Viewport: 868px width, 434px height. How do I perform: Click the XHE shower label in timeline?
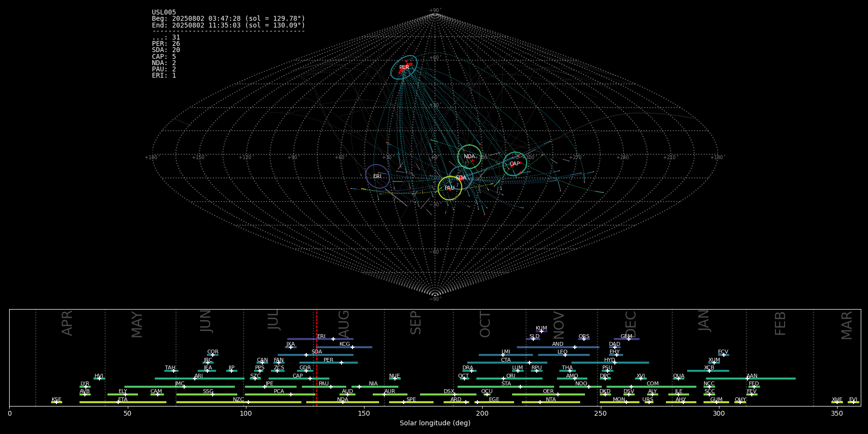tap(837, 400)
